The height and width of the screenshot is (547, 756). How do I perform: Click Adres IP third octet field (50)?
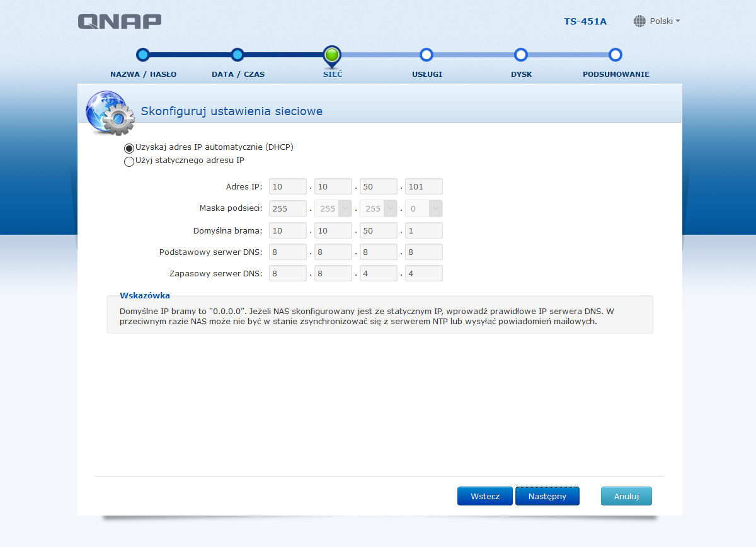(379, 186)
